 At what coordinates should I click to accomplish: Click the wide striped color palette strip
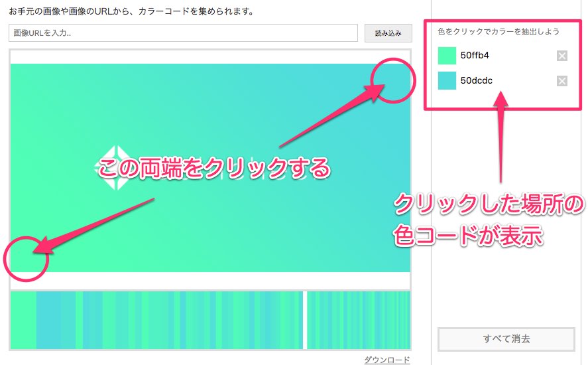point(156,321)
